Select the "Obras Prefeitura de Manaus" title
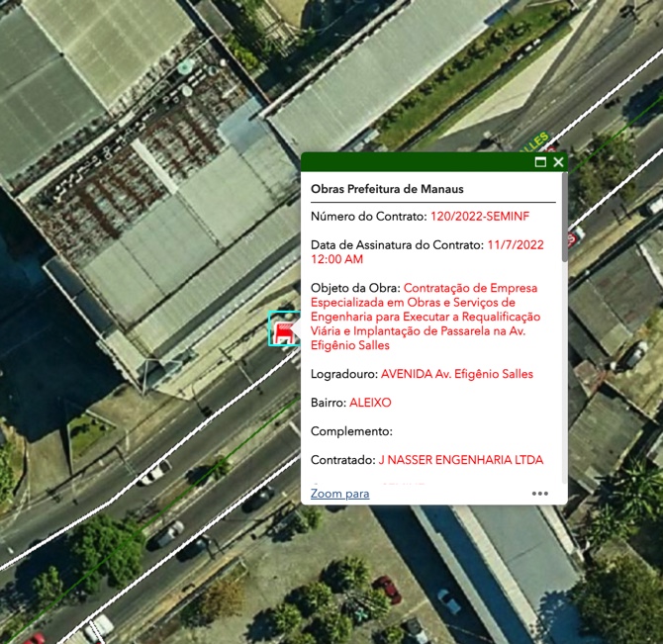This screenshot has height=644, width=663. (387, 189)
